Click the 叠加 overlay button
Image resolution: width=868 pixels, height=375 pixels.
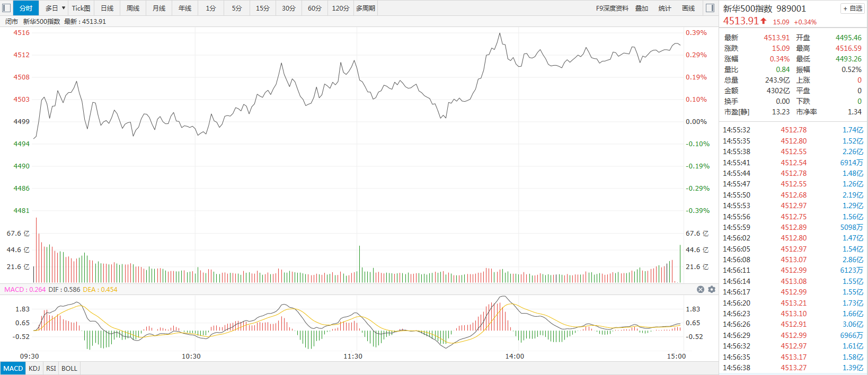pos(642,8)
